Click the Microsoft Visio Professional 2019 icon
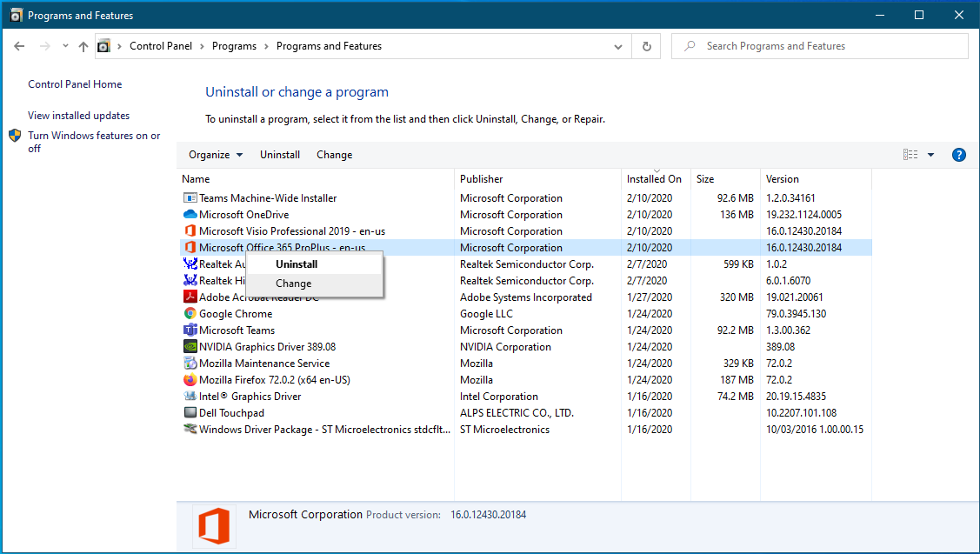 click(x=190, y=230)
